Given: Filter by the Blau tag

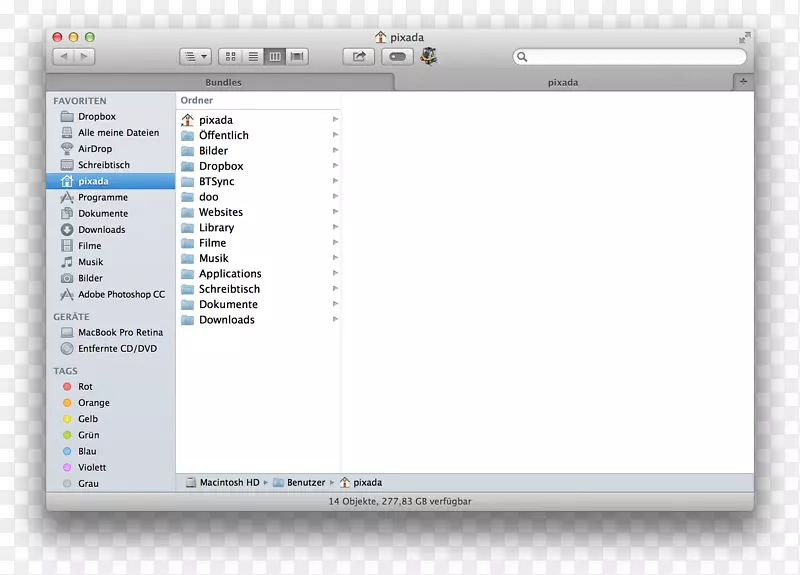Looking at the screenshot, I should (110, 451).
